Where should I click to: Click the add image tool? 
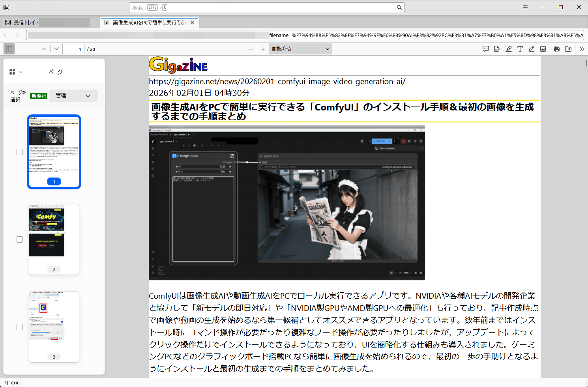point(543,49)
